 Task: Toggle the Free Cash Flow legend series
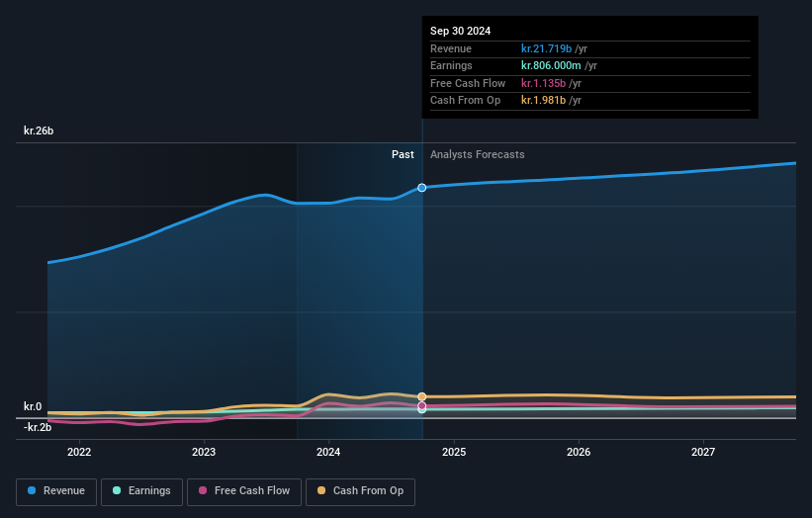pos(244,491)
